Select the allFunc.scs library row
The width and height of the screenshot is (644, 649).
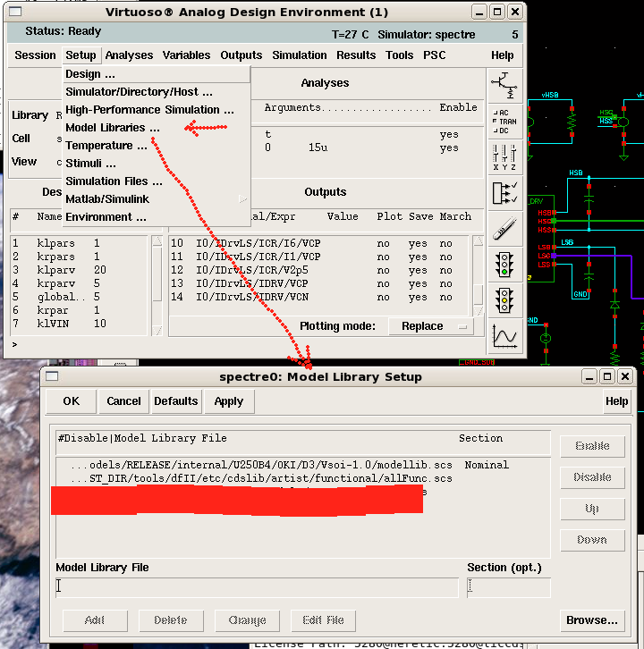click(x=302, y=478)
